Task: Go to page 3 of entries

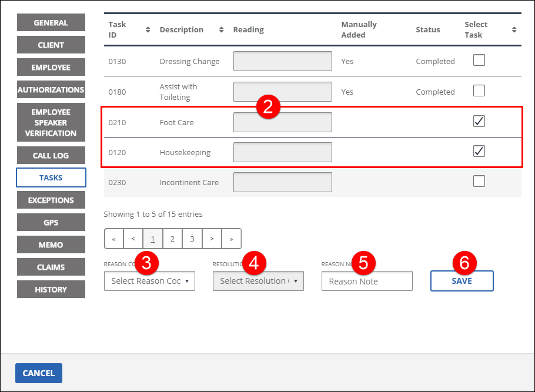Action: pyautogui.click(x=192, y=239)
